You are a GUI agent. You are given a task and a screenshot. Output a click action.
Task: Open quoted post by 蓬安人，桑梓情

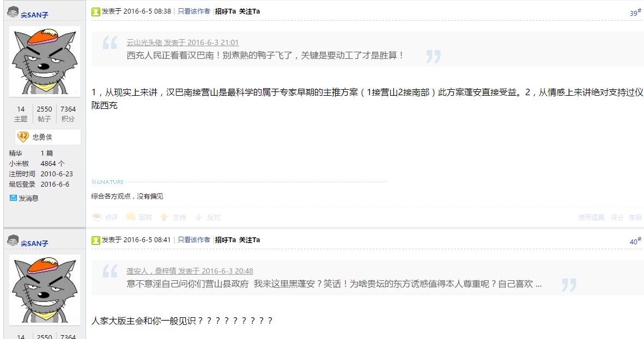190,272
